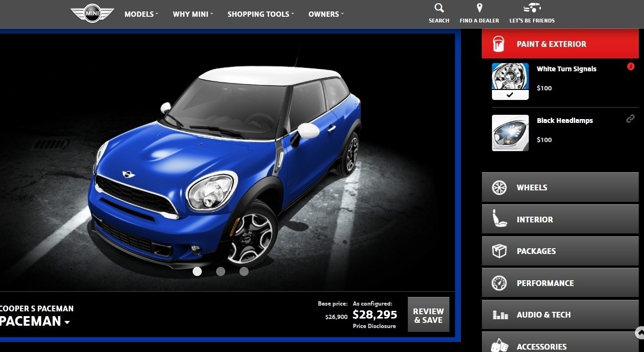Screen dimensions: 644x352
Task: Select the first car view dot
Action: tap(197, 272)
